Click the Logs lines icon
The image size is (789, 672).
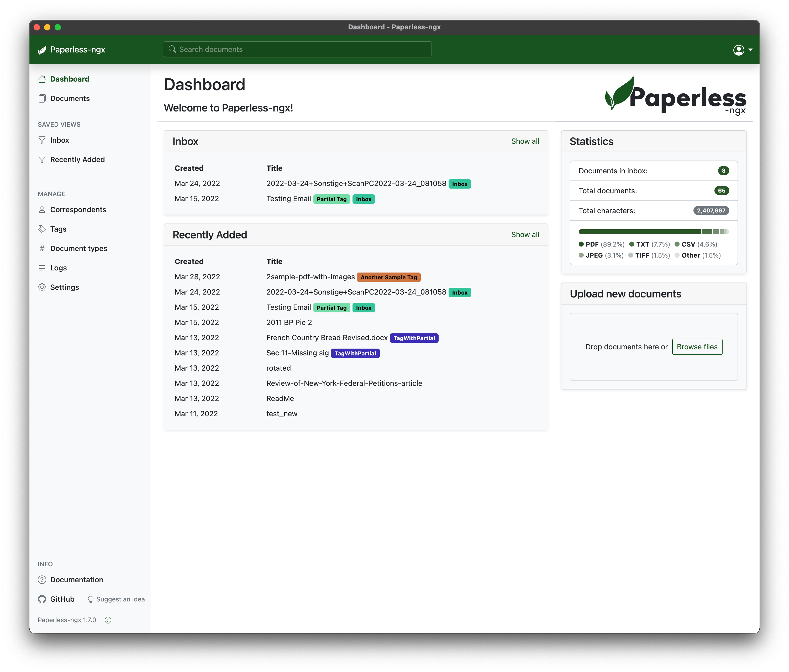pyautogui.click(x=42, y=268)
